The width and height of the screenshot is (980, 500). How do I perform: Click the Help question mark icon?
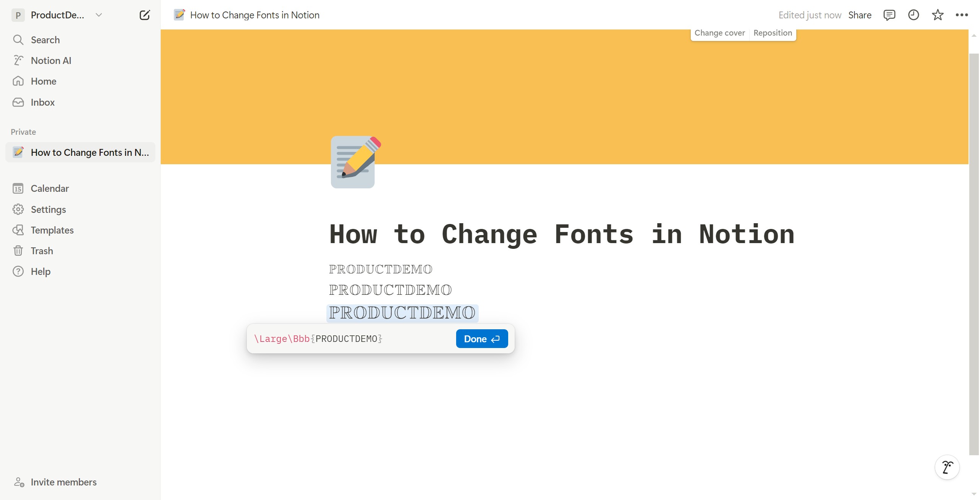(18, 271)
